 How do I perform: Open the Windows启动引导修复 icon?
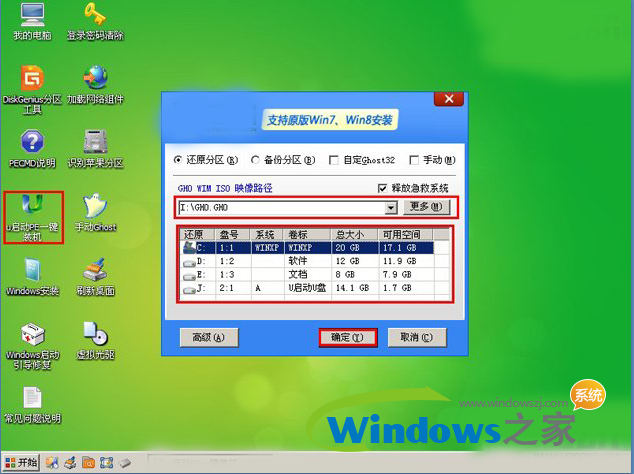[x=33, y=334]
